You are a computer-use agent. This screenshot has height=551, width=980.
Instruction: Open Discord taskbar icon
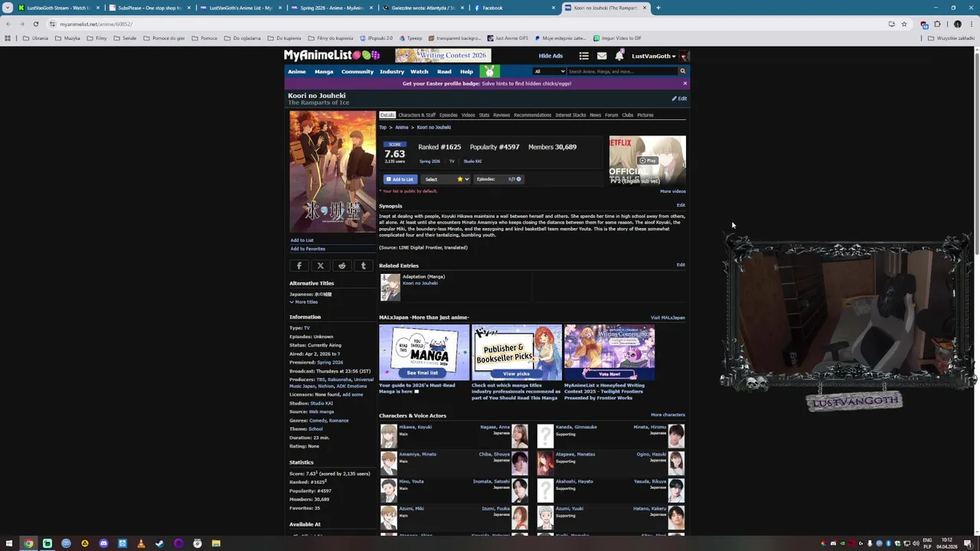tap(103, 543)
